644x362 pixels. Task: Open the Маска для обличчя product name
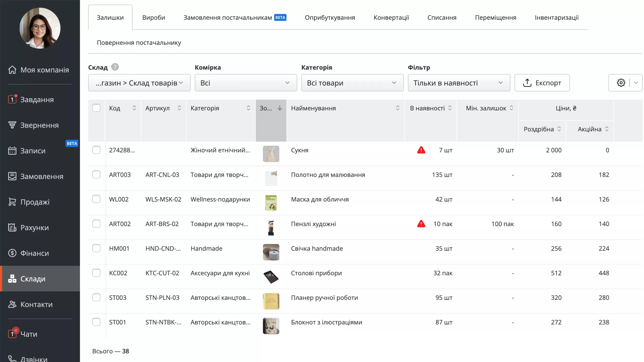coord(320,199)
